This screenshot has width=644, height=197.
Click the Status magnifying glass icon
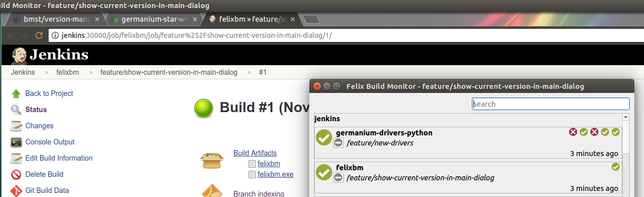16,110
